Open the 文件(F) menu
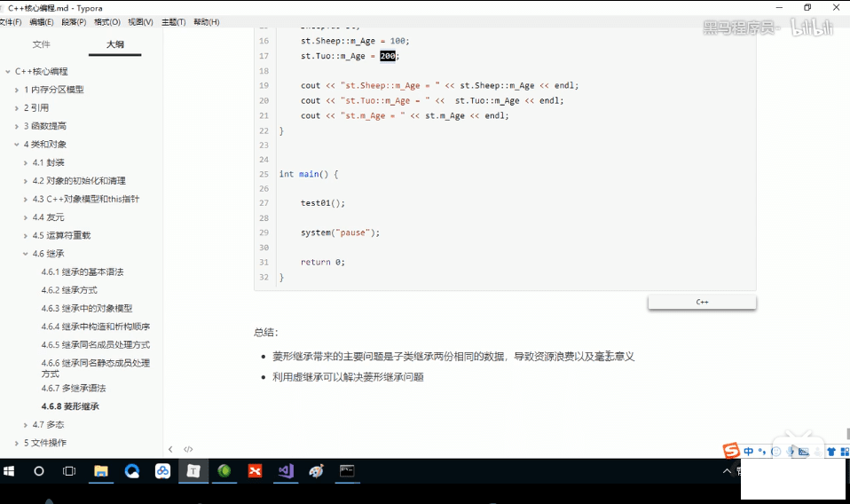 [11, 21]
